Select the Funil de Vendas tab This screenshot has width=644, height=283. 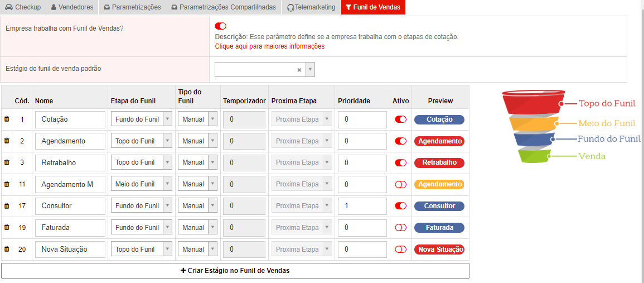[x=373, y=7]
